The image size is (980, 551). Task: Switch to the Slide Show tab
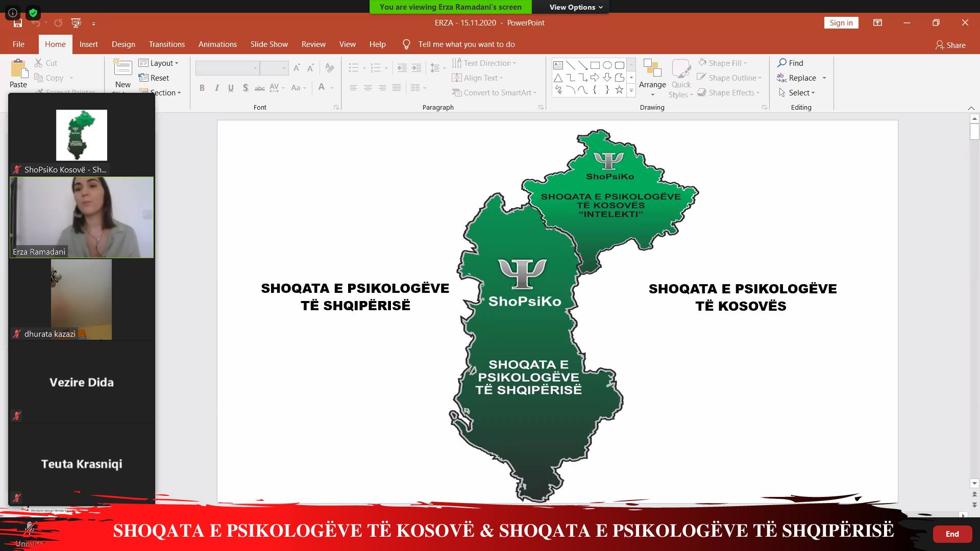click(269, 44)
